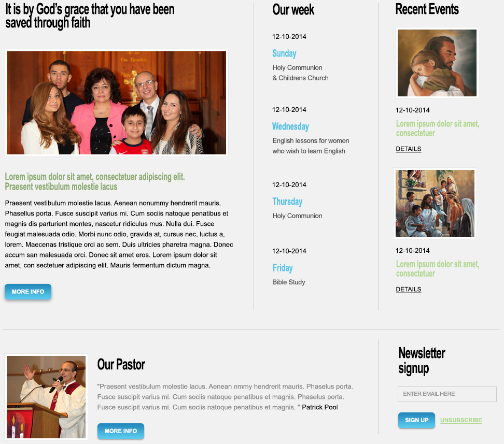Click the SIGN UP newsletter button
This screenshot has height=444, width=504.
tap(416, 420)
